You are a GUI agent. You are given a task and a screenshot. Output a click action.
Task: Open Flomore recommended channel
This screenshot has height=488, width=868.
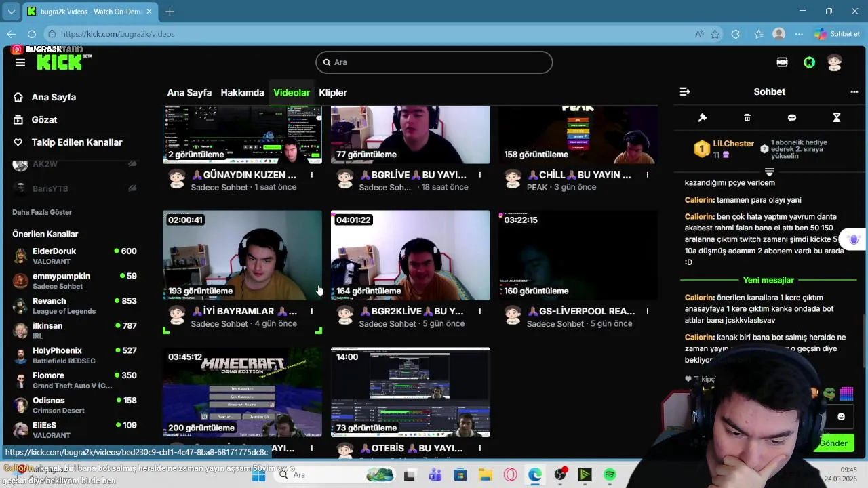click(75, 380)
